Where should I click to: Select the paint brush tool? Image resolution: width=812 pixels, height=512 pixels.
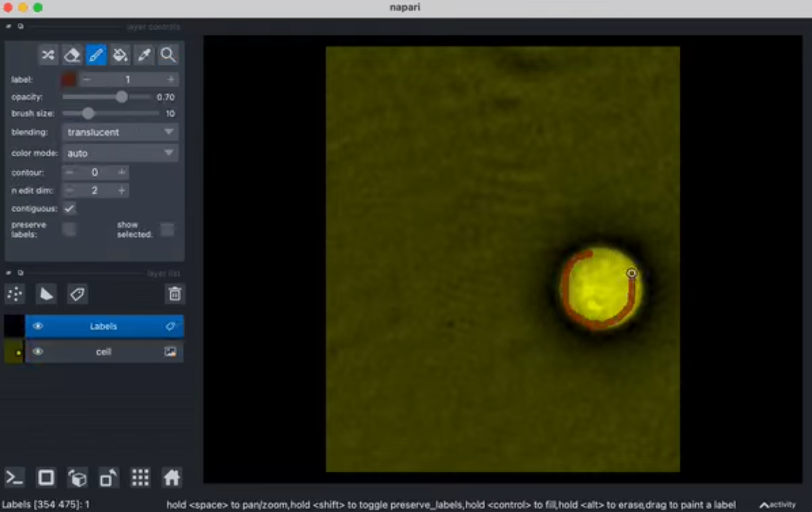[96, 55]
